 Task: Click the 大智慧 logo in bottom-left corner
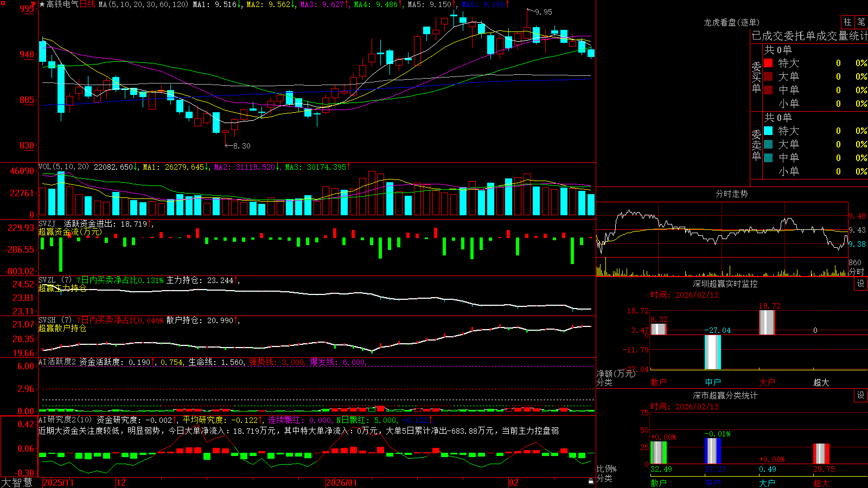coord(17,482)
